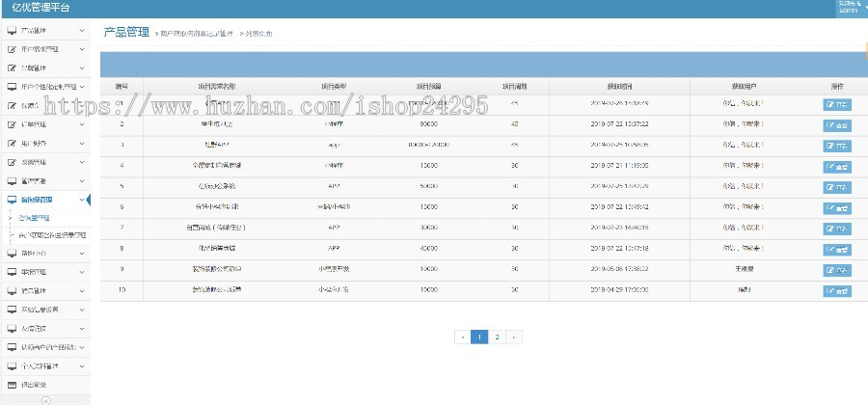Image resolution: width=868 pixels, height=405 pixels.
Task: Go to page 2 in pagination
Action: click(x=497, y=337)
